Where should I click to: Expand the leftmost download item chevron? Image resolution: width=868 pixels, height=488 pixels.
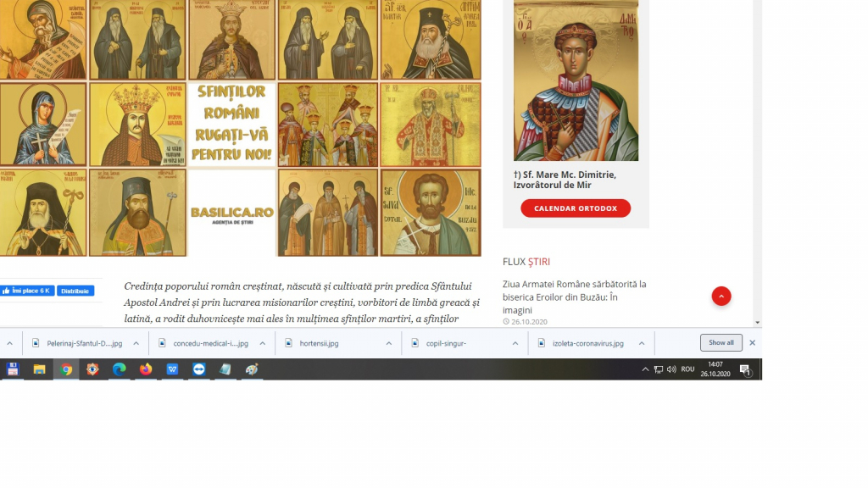[10, 344]
